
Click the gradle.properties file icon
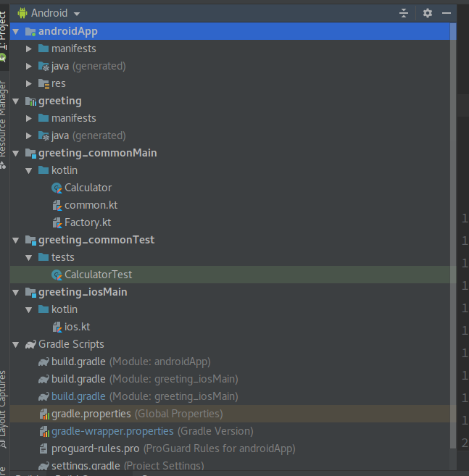point(43,414)
